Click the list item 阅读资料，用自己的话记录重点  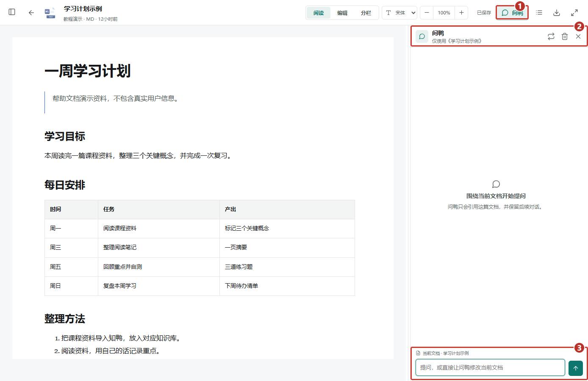[x=111, y=351]
